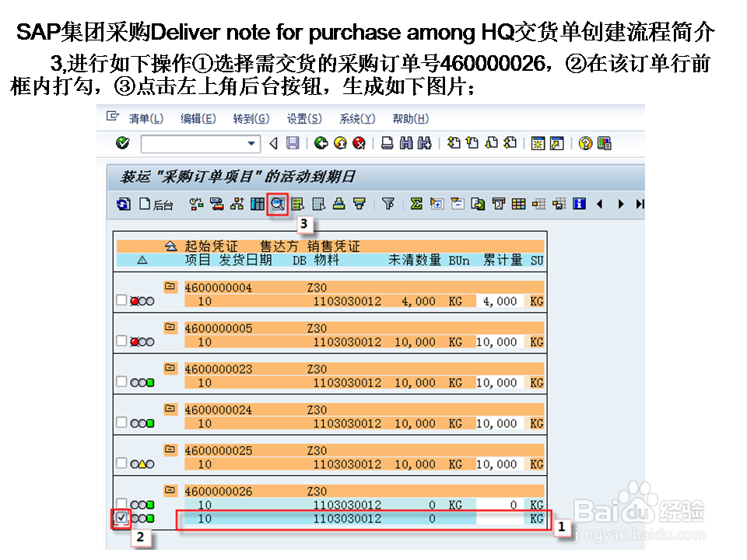The image size is (747, 560).
Task: Click the colorful Change Layout grid icon
Action: (518, 205)
